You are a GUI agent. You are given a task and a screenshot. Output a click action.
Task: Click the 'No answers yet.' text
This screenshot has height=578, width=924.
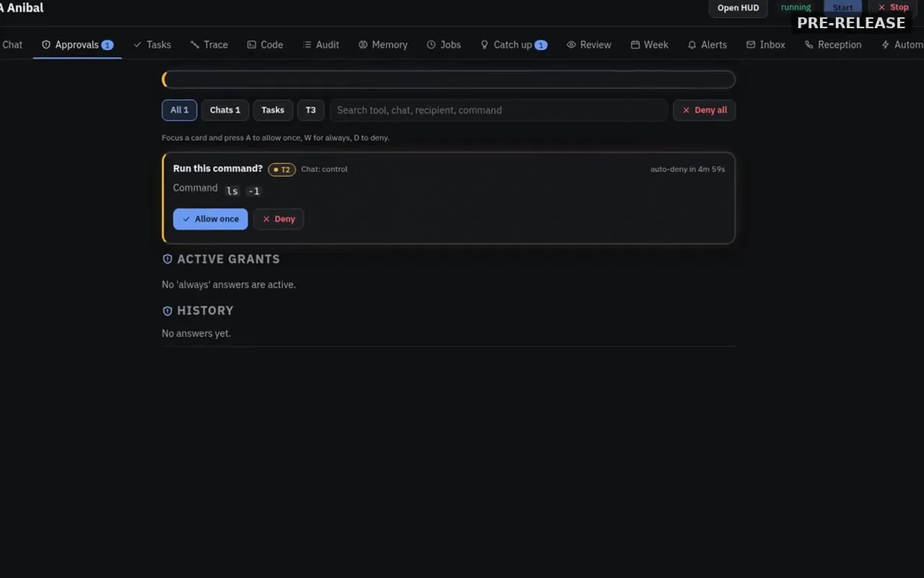point(196,333)
